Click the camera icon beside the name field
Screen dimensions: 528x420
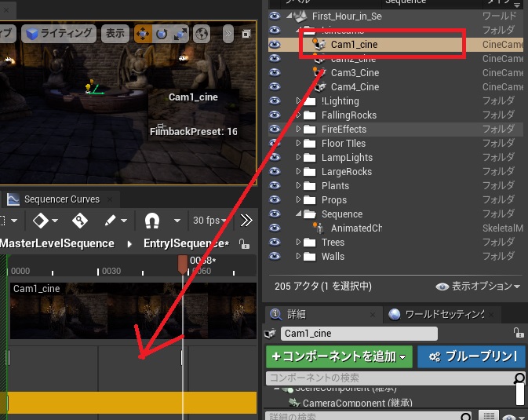pos(270,334)
